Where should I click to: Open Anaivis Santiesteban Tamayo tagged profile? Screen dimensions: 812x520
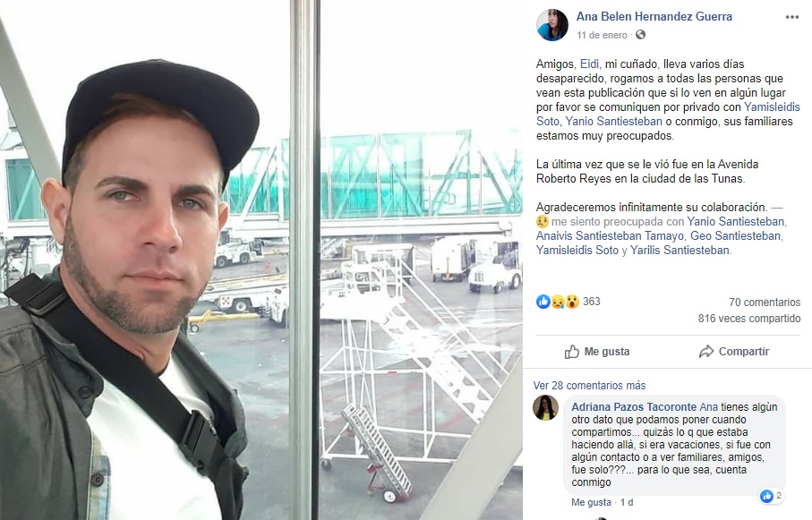click(x=610, y=235)
